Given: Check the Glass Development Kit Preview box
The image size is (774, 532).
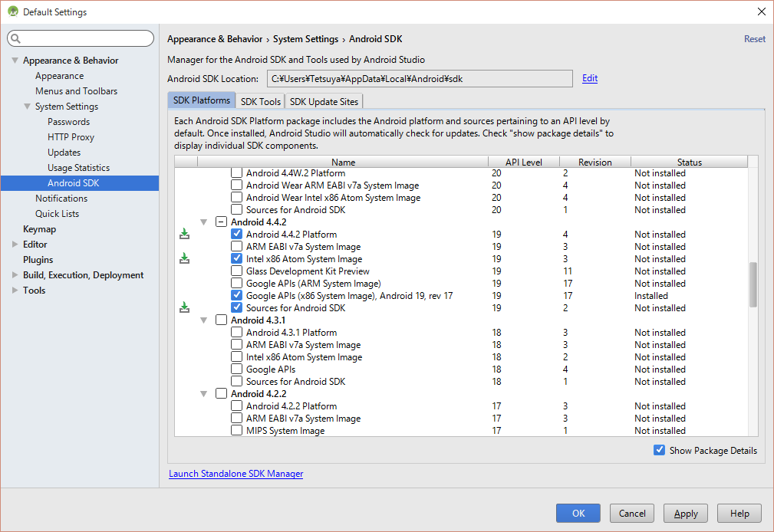Looking at the screenshot, I should [237, 271].
